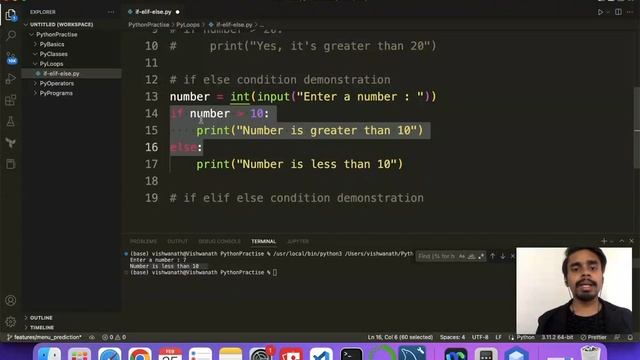
Task: Switch to the OUTPUT panel tab
Action: [178, 242]
